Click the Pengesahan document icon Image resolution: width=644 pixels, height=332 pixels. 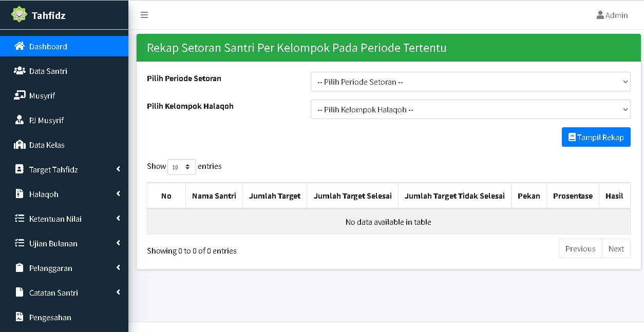(x=20, y=317)
